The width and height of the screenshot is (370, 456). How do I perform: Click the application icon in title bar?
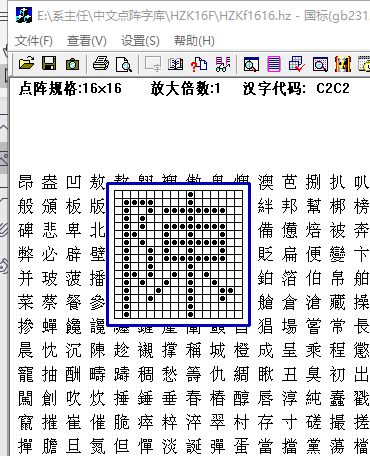point(24,15)
